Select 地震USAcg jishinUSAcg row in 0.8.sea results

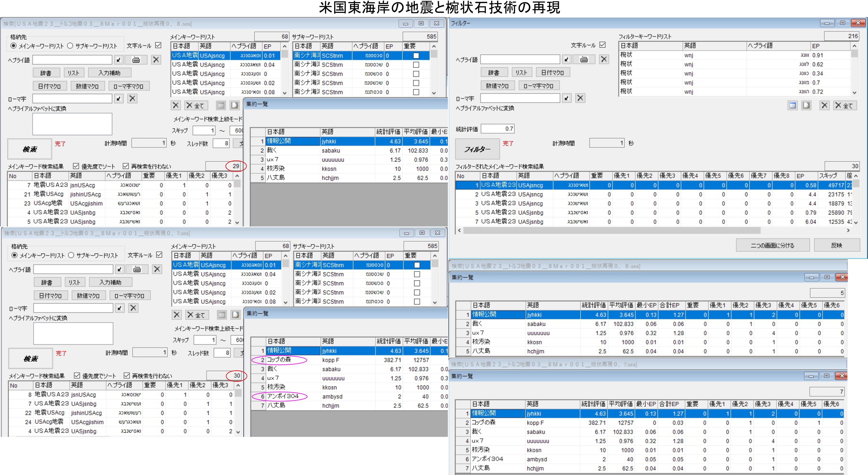point(120,194)
